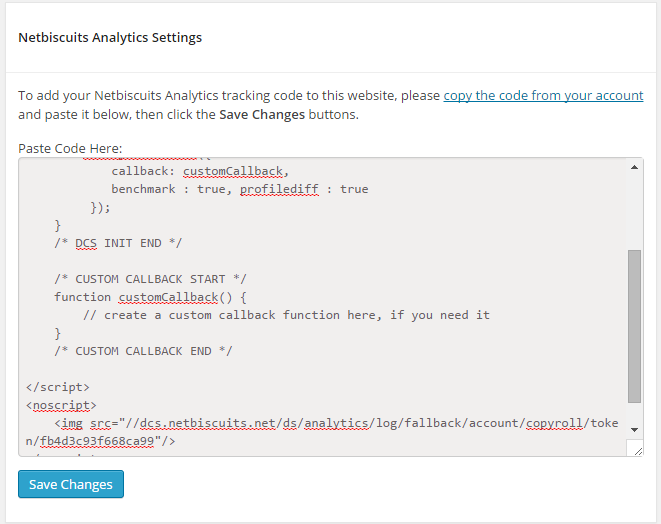Click the 'function customCallback() {' line
The height and width of the screenshot is (524, 661).
click(x=150, y=297)
